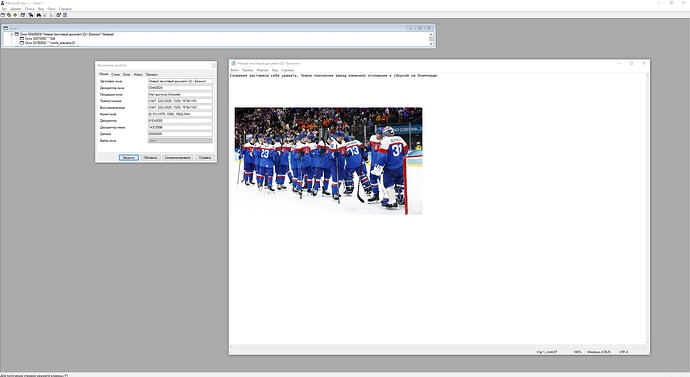The width and height of the screenshot is (690, 377).
Task: Open the Окно menu in Spy++
Action: tap(51, 9)
